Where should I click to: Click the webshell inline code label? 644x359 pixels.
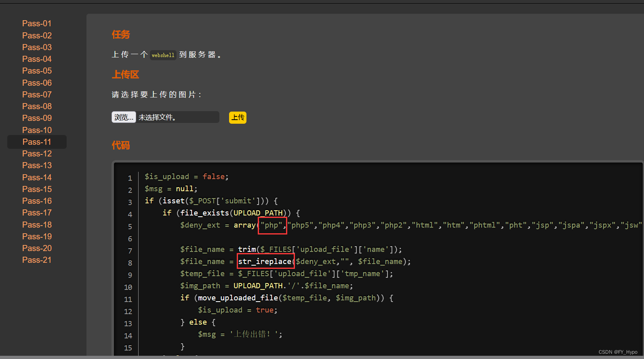(163, 55)
